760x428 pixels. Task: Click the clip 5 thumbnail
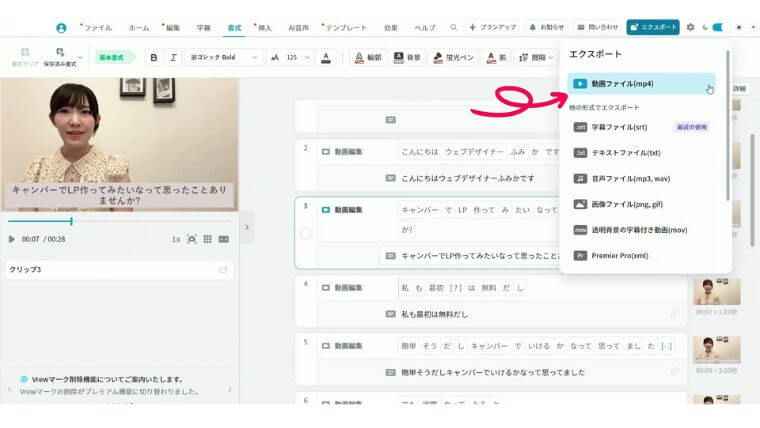[x=717, y=349]
